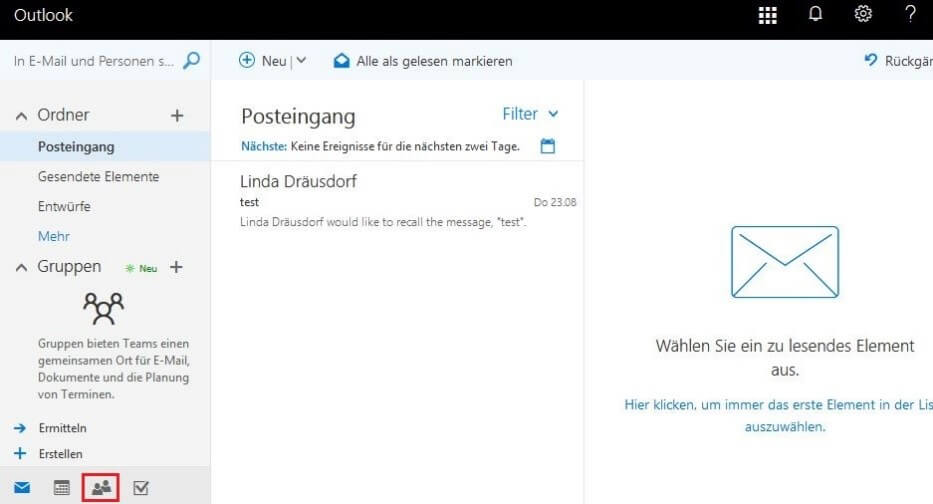Click the date Do 23.08
933x504 pixels.
click(x=555, y=202)
